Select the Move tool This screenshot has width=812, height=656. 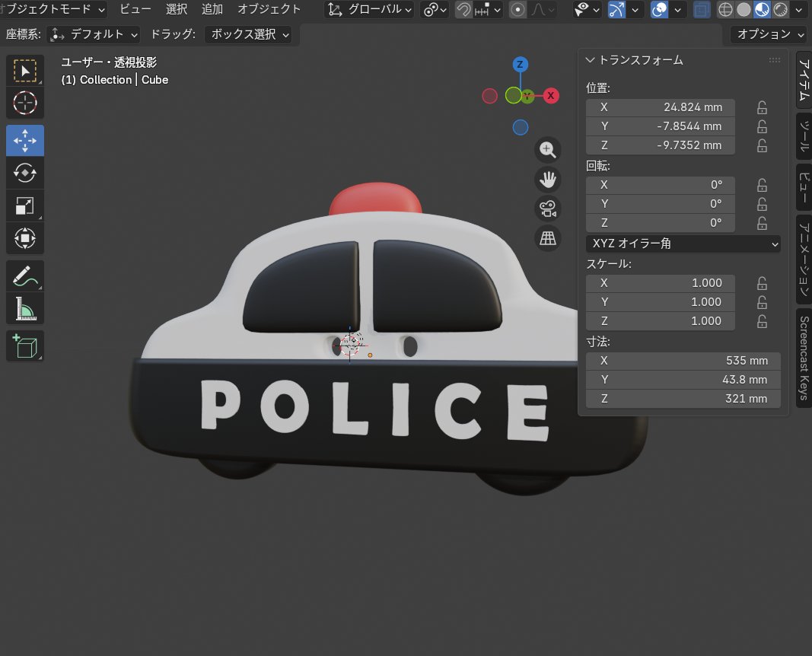25,140
